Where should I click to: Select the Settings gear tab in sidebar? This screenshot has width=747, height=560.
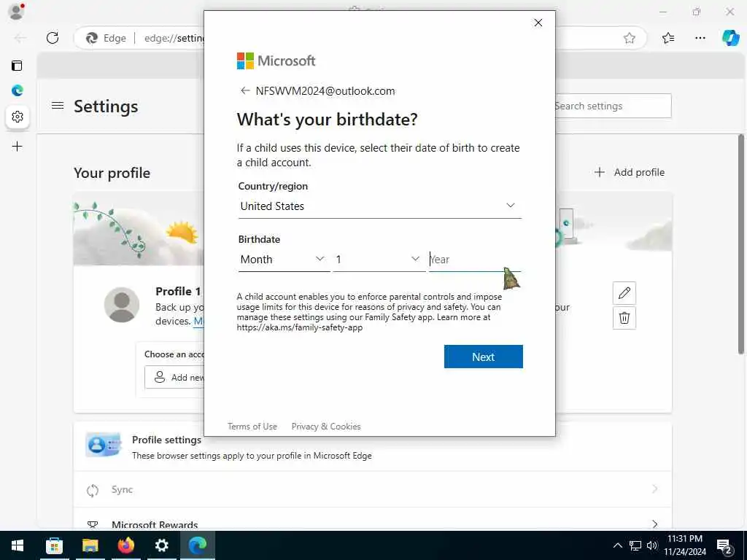pyautogui.click(x=18, y=116)
